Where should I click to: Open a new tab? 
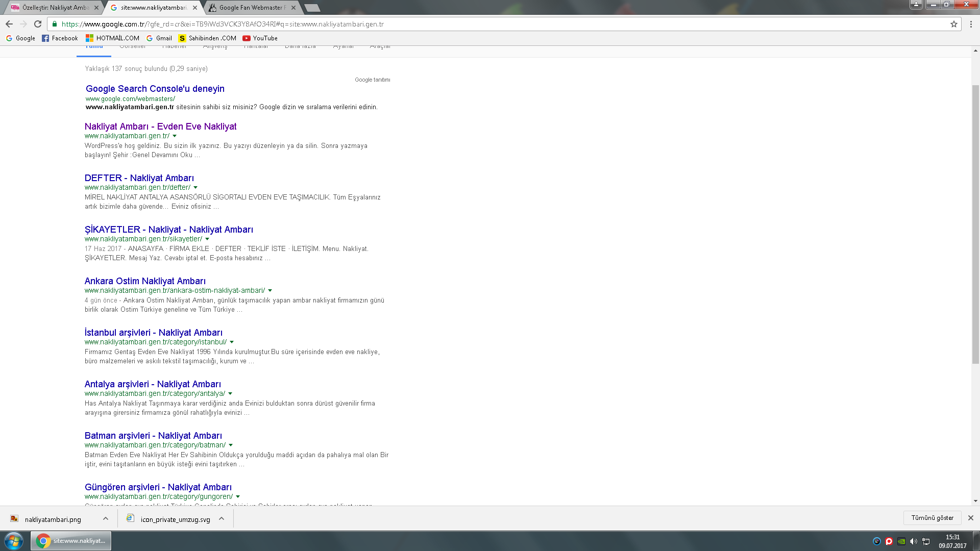pos(312,8)
